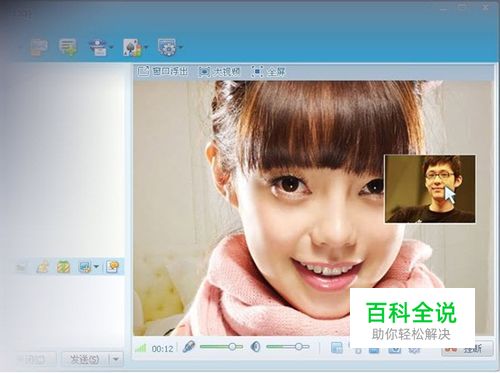Click the message history icon in the chat toolbar

point(112,267)
